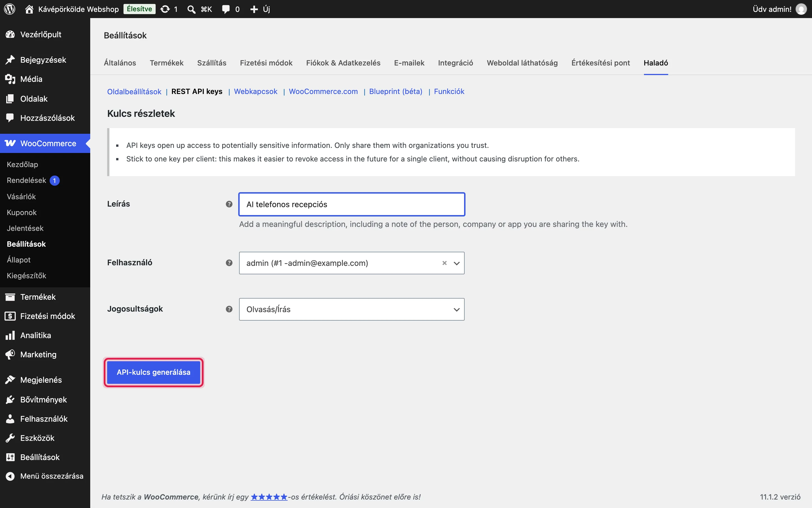Screen dimensions: 812x508
Task: Click the five-star rating link in footer
Action: coord(269,497)
